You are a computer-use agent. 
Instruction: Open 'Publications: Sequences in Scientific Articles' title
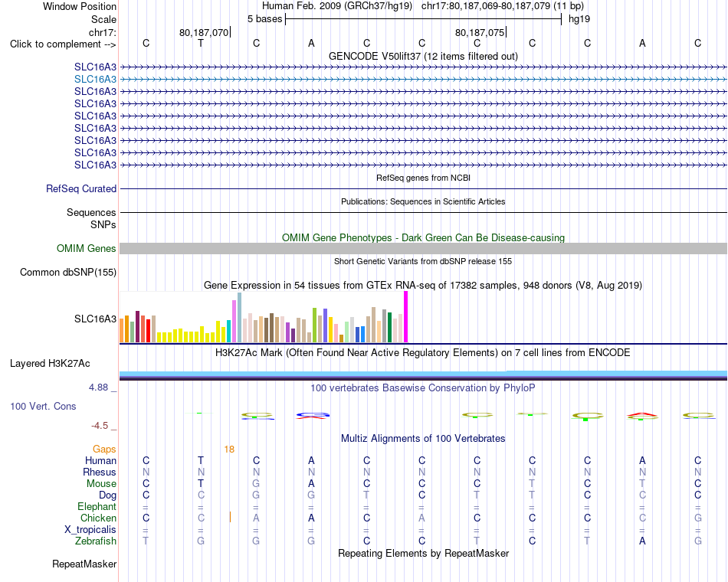tap(423, 201)
